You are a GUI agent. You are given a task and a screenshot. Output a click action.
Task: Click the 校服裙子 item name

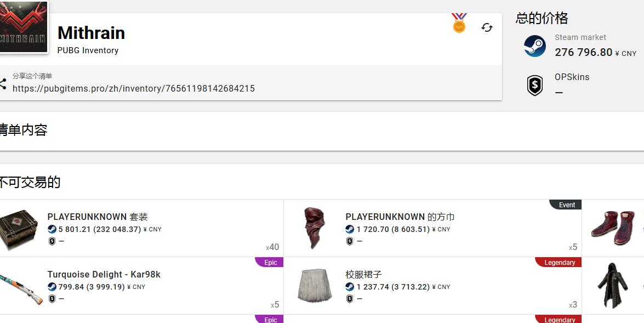363,274
